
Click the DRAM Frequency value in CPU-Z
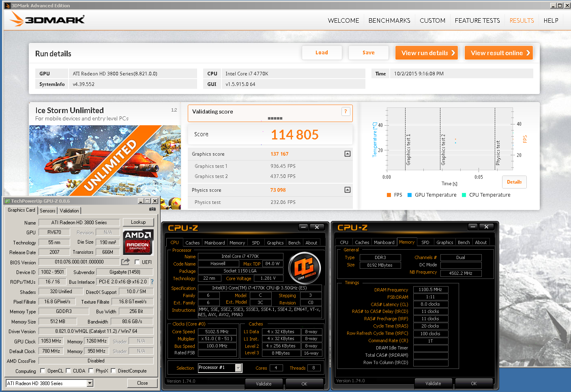click(430, 289)
